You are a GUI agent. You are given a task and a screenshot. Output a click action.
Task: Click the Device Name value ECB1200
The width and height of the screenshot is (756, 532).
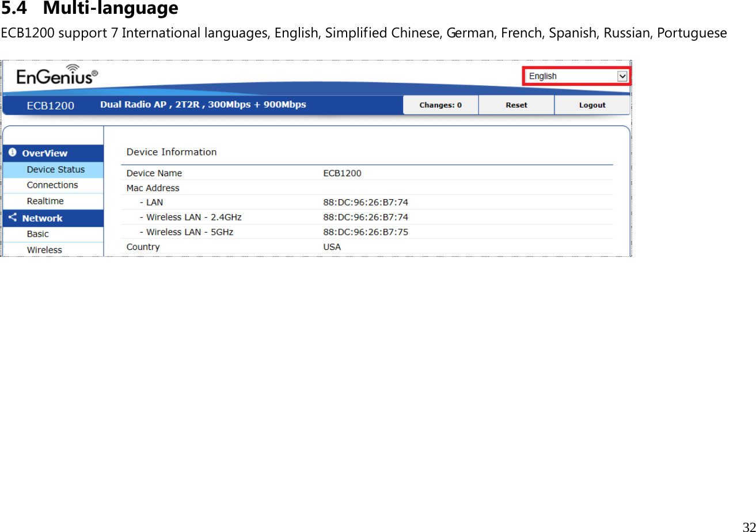343,173
